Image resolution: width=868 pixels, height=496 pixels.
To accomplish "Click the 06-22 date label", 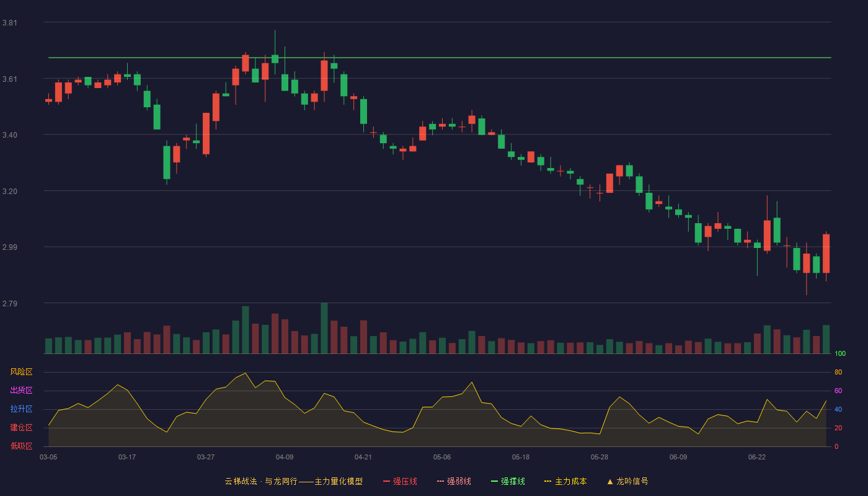I will (757, 457).
